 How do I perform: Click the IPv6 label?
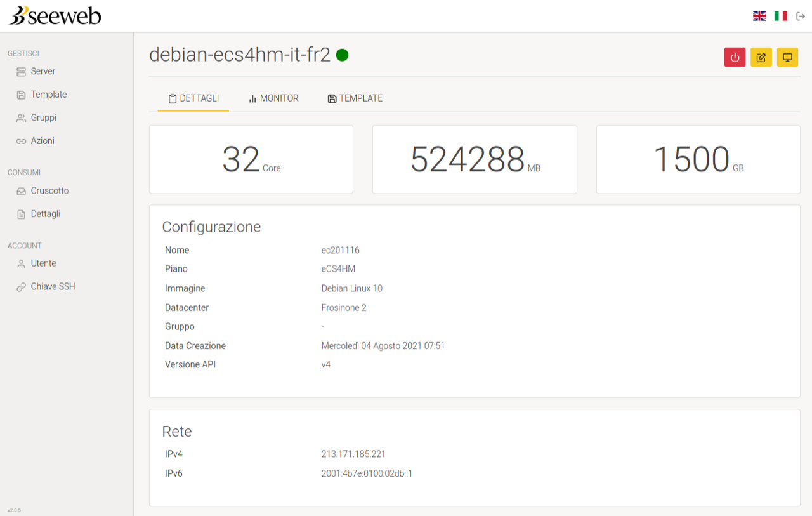[x=174, y=473]
